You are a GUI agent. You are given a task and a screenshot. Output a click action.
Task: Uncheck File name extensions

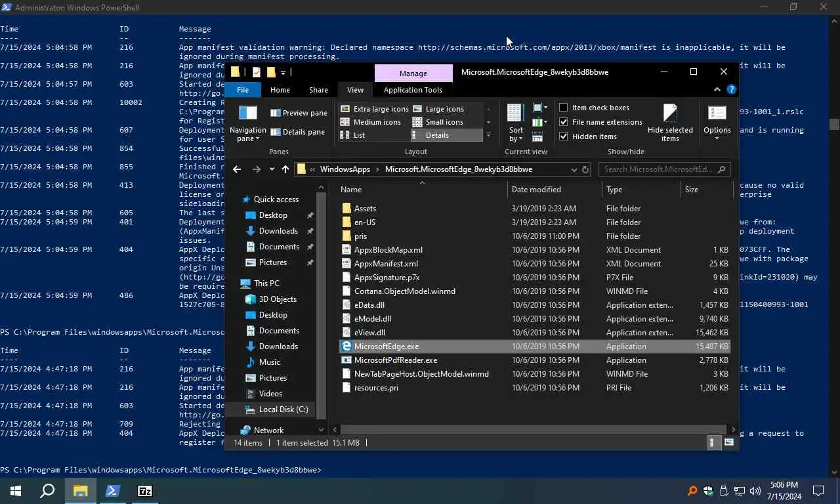click(600, 122)
